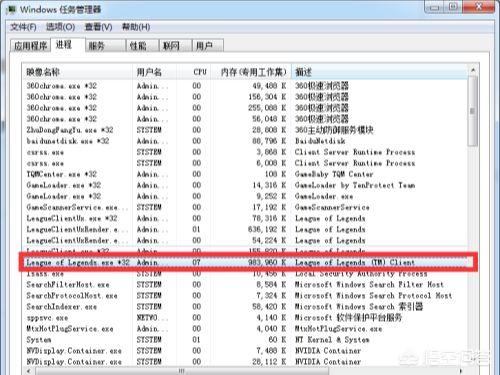Select the 360chrome.exe row using 56,048 K
The width and height of the screenshot is (500, 375).
[x=245, y=119]
